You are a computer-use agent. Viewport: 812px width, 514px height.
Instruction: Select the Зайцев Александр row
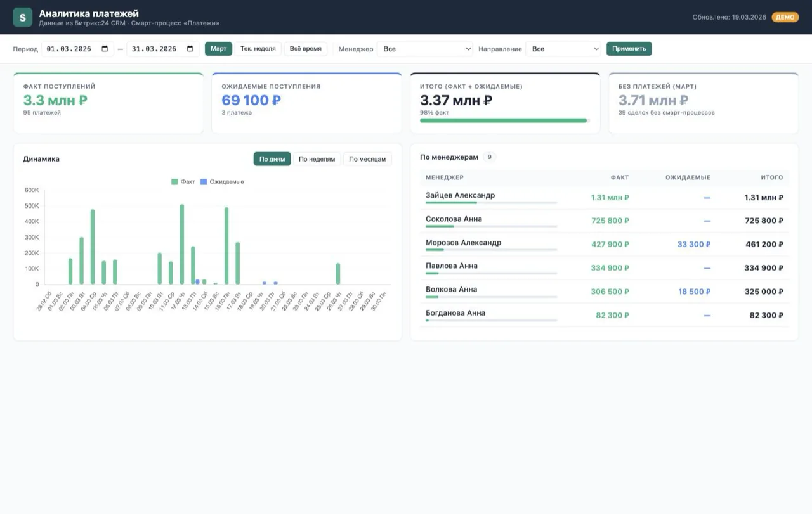pos(605,198)
